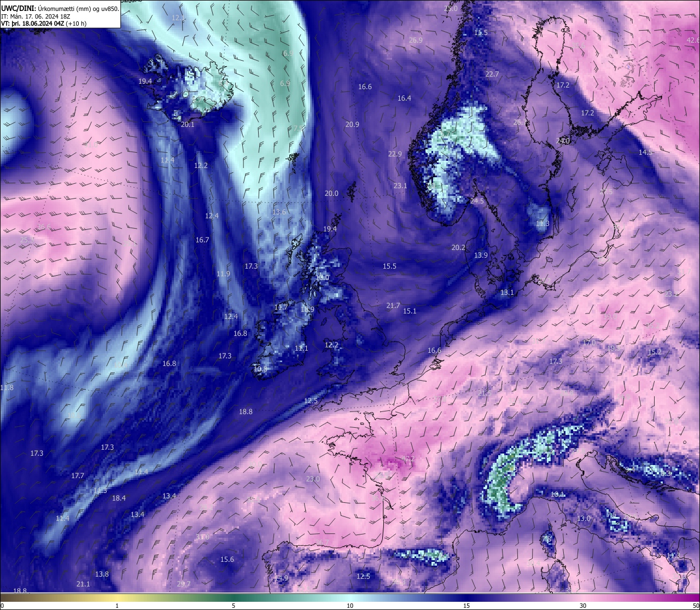Click the color scale label 5

[x=234, y=606]
